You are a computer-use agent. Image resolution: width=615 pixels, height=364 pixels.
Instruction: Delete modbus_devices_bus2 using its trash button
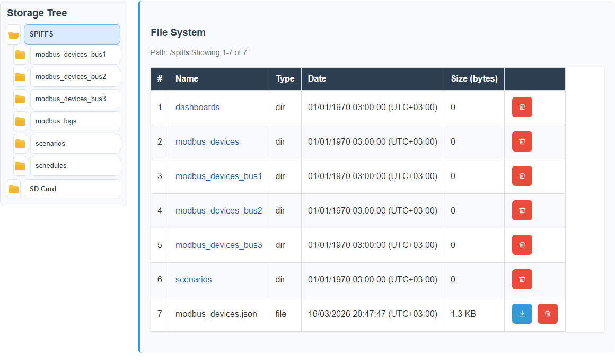click(x=522, y=210)
